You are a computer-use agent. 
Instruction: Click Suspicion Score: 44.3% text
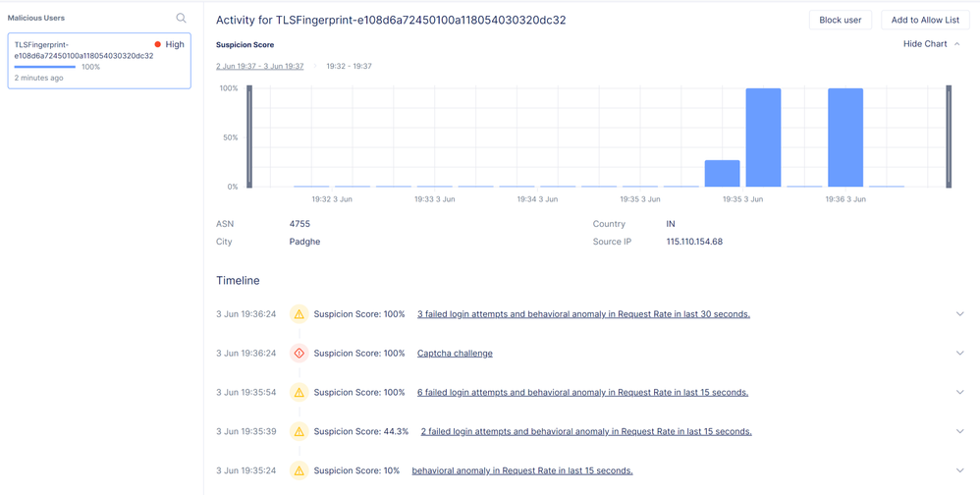[x=360, y=432]
